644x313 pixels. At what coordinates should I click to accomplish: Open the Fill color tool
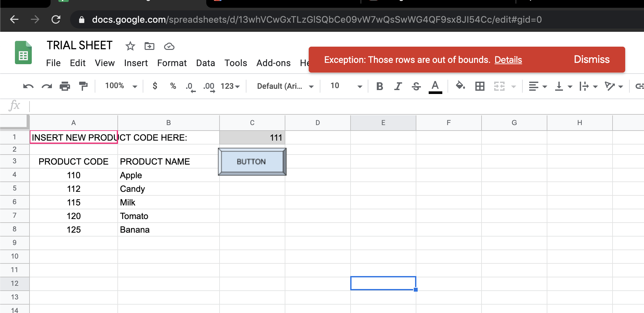460,86
